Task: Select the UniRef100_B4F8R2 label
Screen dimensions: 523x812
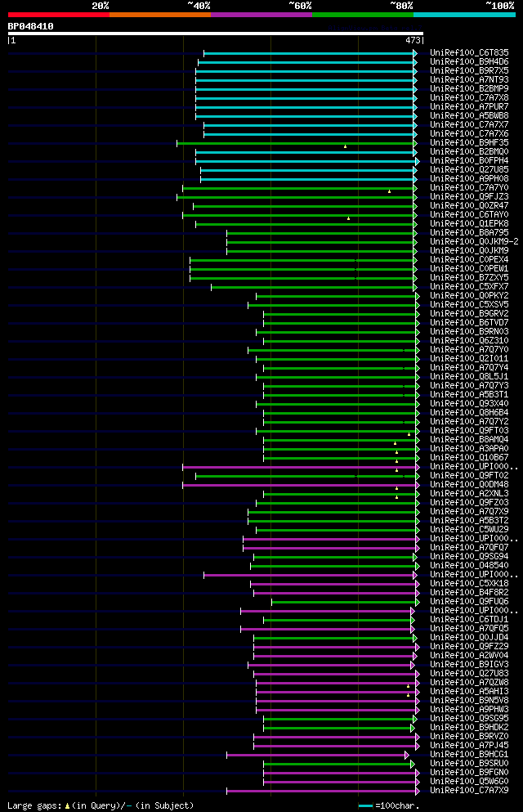Action: point(469,592)
